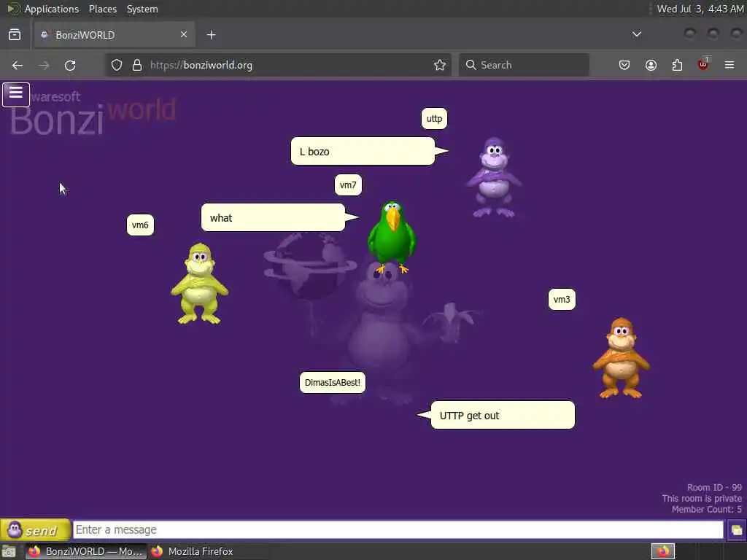747x560 pixels.
Task: Close the BonziWORLD tab
Action: tap(184, 34)
